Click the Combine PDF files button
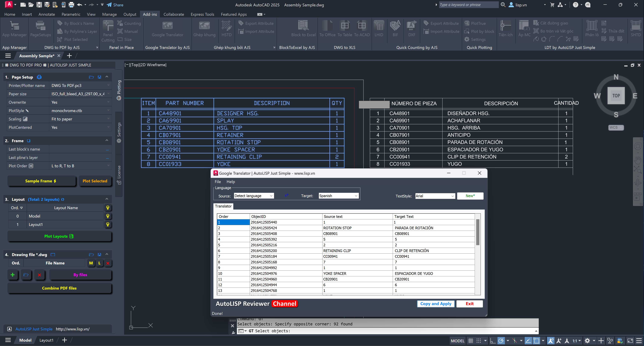 point(59,288)
